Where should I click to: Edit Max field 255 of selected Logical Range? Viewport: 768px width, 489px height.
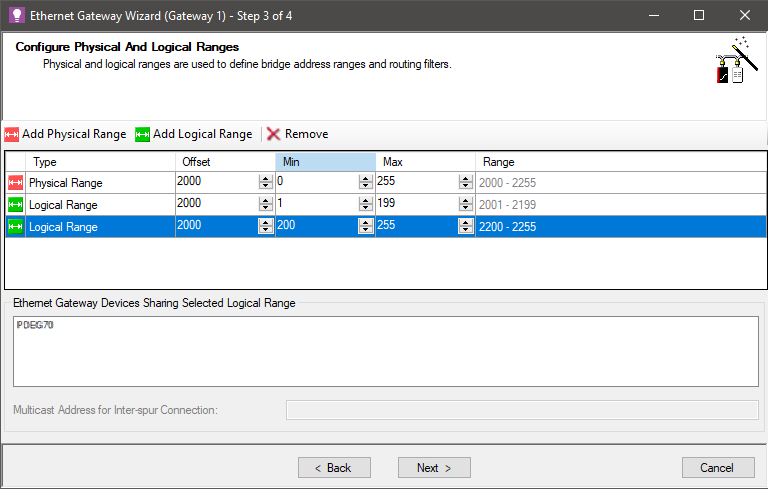(417, 226)
